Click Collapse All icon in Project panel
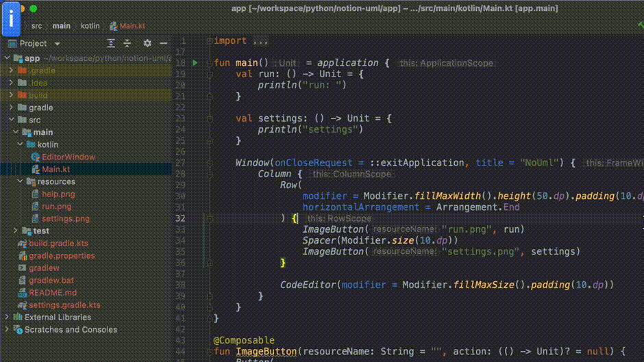 pyautogui.click(x=128, y=43)
